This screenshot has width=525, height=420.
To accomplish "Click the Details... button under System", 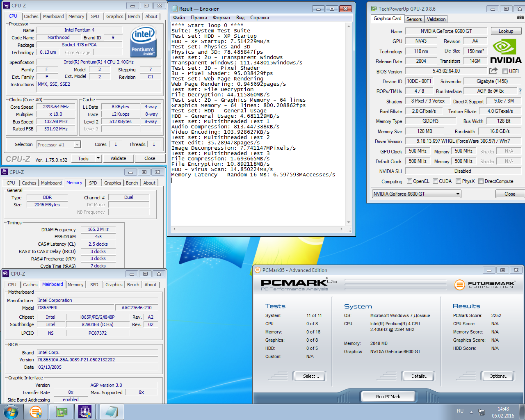I will coord(418,376).
